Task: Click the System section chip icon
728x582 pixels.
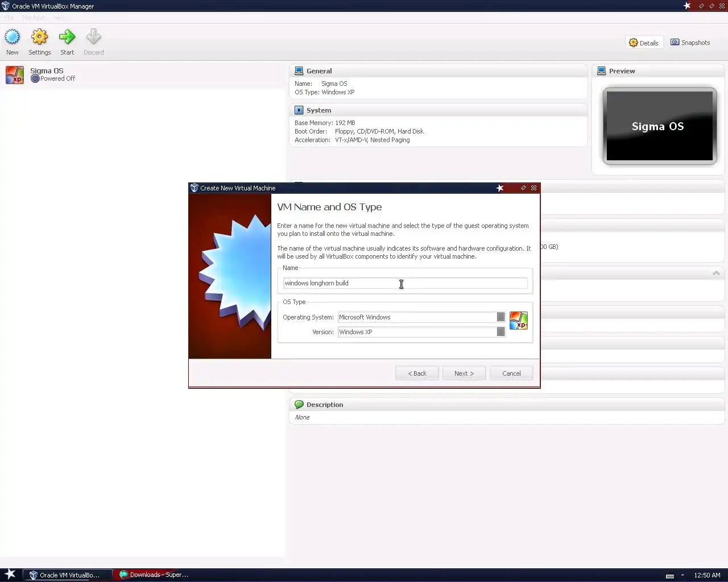Action: coord(299,110)
